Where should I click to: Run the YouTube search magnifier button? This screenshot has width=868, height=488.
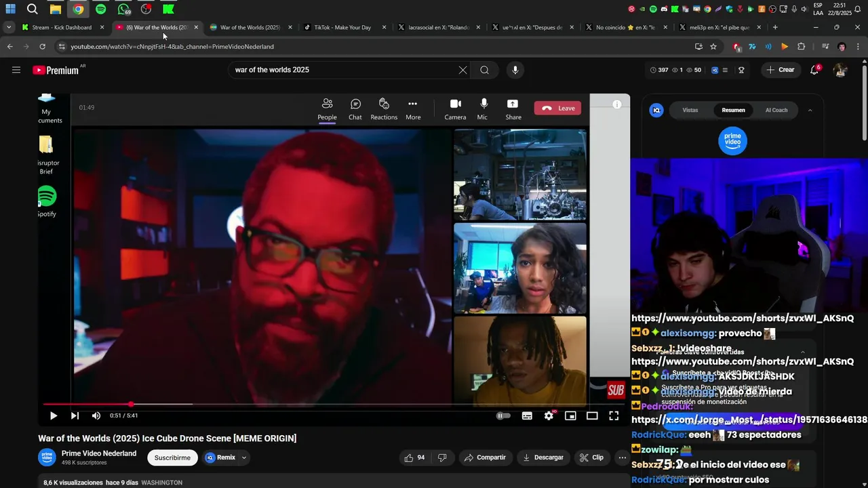pos(484,70)
